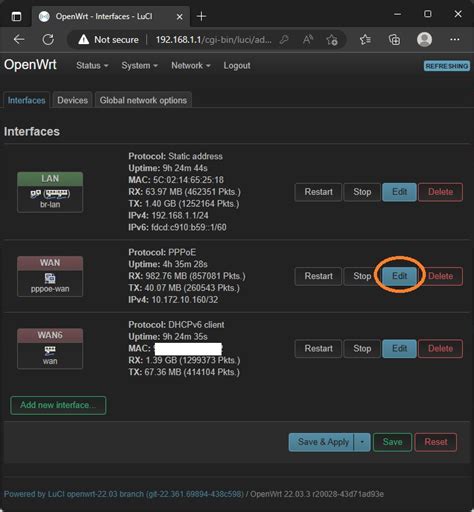Switch to Global network options tab

pyautogui.click(x=143, y=100)
